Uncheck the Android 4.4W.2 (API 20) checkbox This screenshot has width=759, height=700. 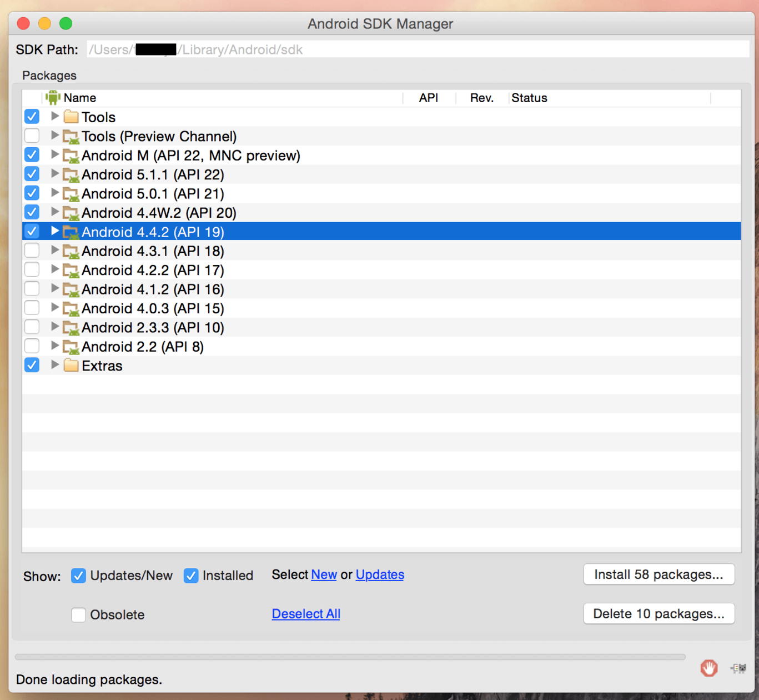click(32, 212)
